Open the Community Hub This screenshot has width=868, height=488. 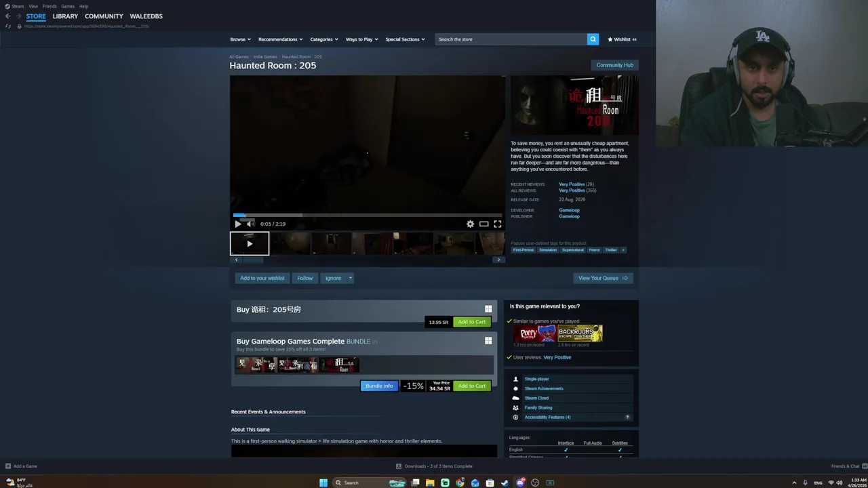pyautogui.click(x=615, y=65)
